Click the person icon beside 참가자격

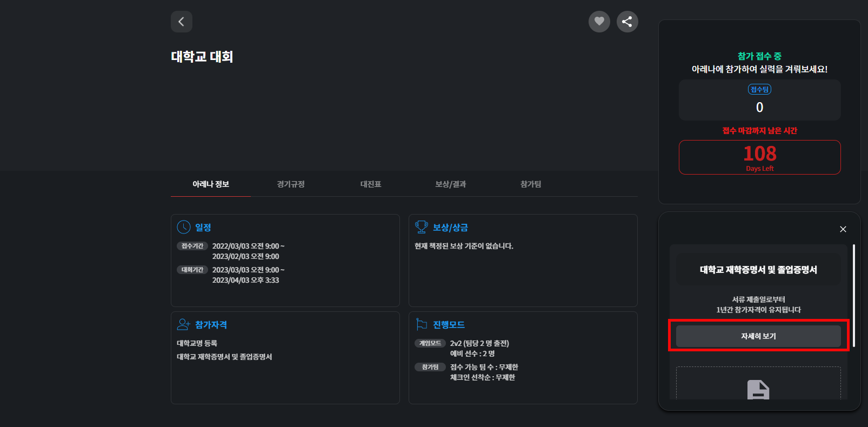point(184,324)
